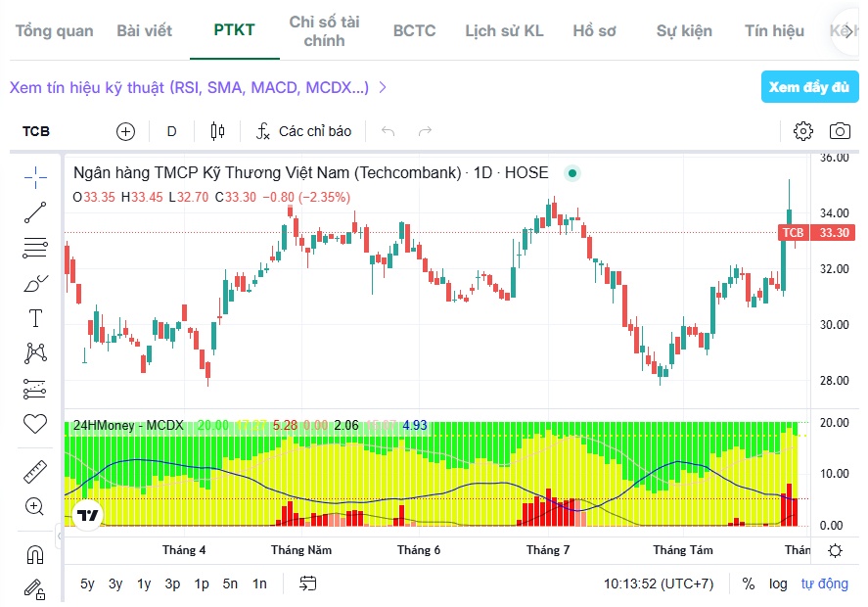This screenshot has height=607, width=868.
Task: Open Chỉ số tài chính tab
Action: coord(324,31)
